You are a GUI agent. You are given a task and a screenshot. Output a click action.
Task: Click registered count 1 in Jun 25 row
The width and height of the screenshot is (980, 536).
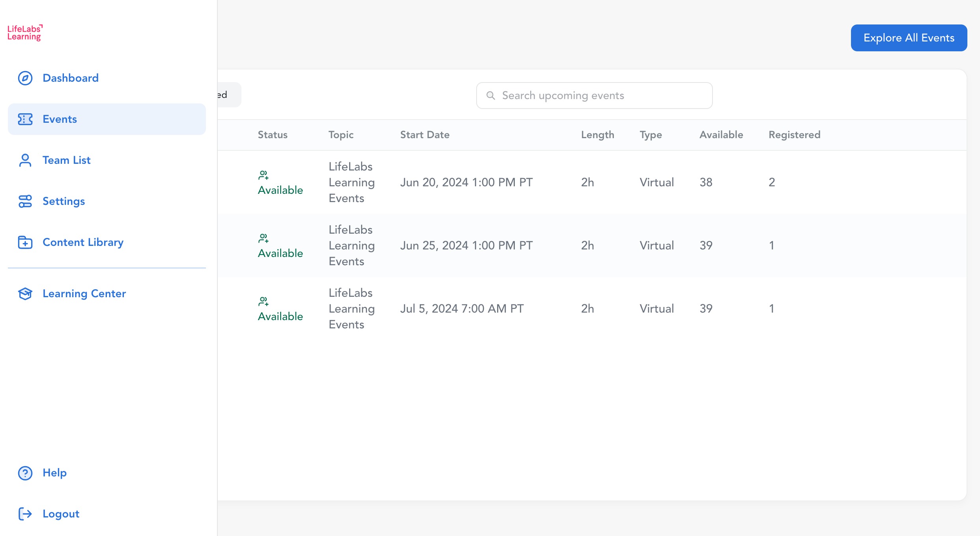[772, 246]
